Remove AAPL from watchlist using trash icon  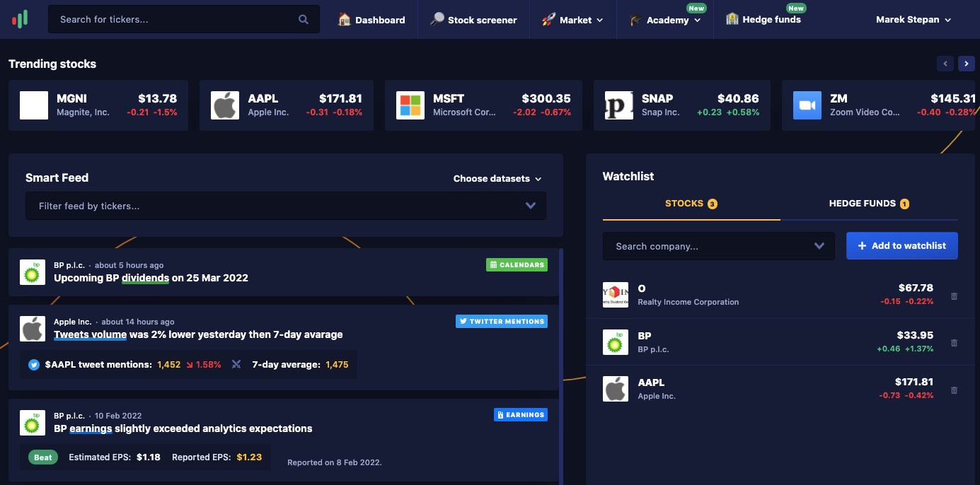[x=954, y=390]
